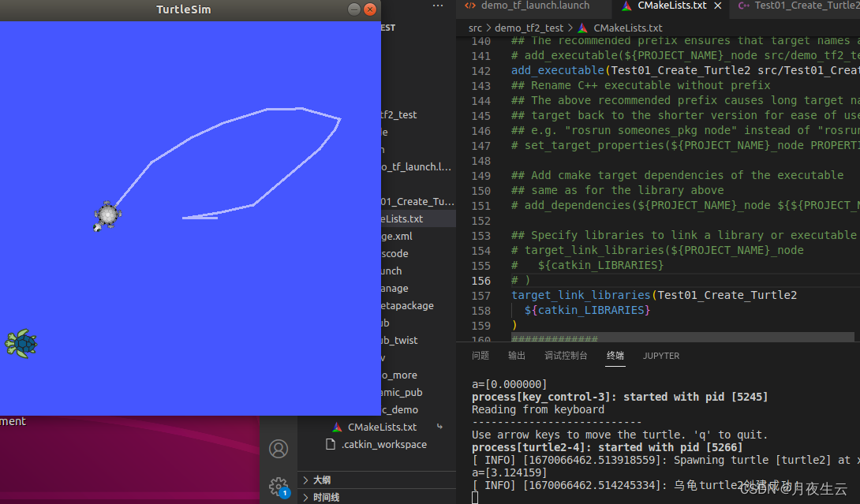Open the VS Code accounts icon
Image resolution: width=860 pixels, height=504 pixels.
point(279,449)
